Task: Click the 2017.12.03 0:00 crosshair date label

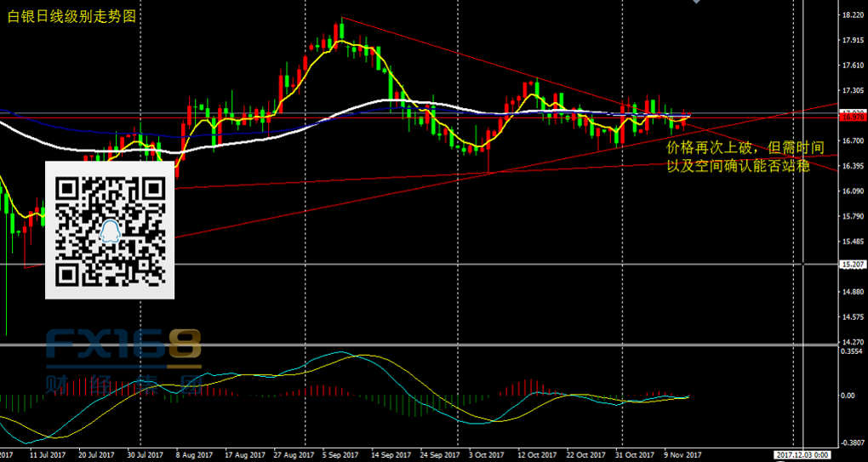Action: (x=804, y=455)
